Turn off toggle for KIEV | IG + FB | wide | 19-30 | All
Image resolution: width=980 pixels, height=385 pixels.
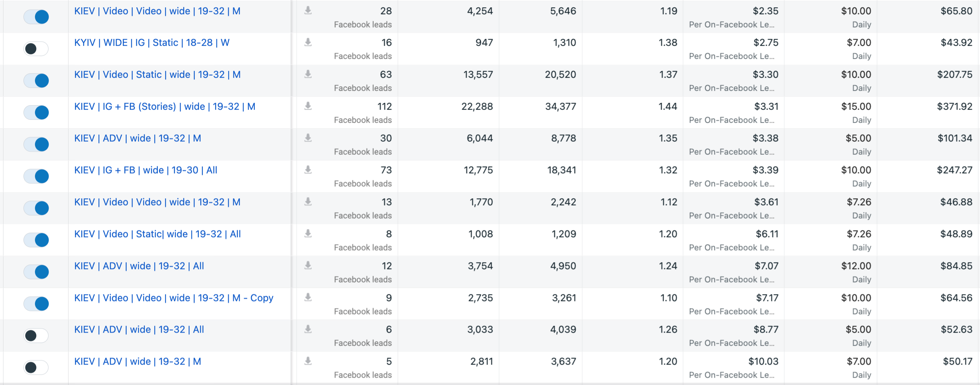(x=36, y=176)
